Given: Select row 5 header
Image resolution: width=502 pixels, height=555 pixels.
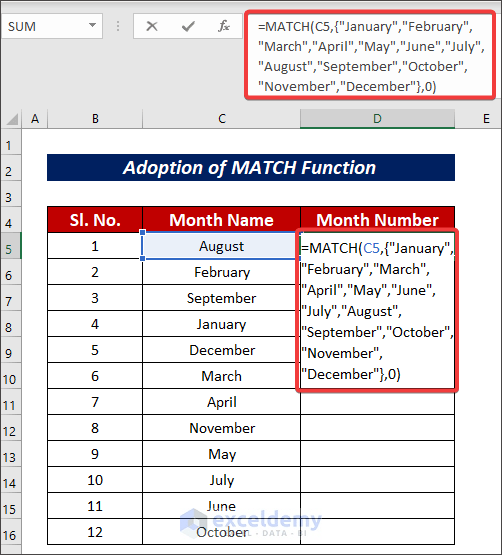Looking at the screenshot, I should click(11, 246).
